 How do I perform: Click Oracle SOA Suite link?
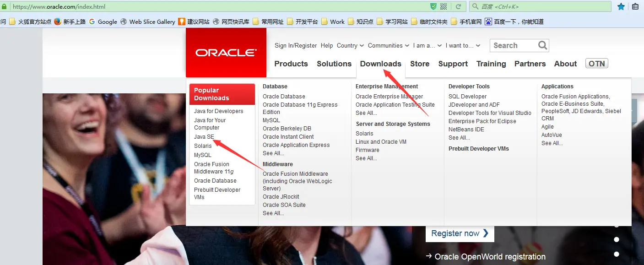(x=284, y=205)
